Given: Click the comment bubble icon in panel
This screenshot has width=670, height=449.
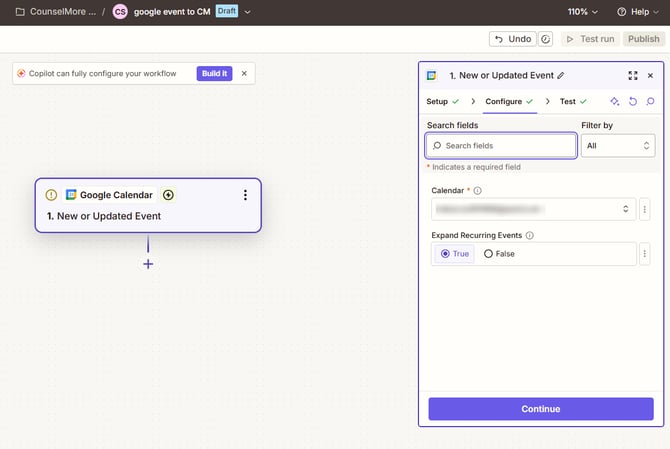Looking at the screenshot, I should 650,101.
